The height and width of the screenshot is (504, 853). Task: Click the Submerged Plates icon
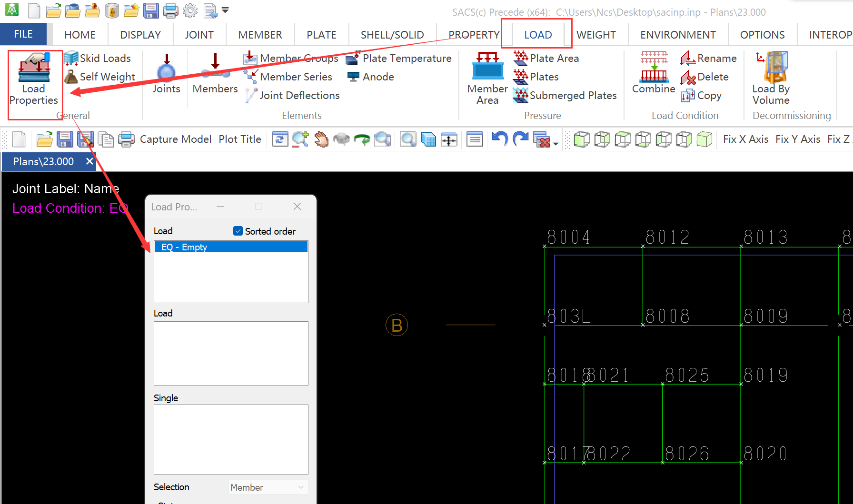point(521,95)
